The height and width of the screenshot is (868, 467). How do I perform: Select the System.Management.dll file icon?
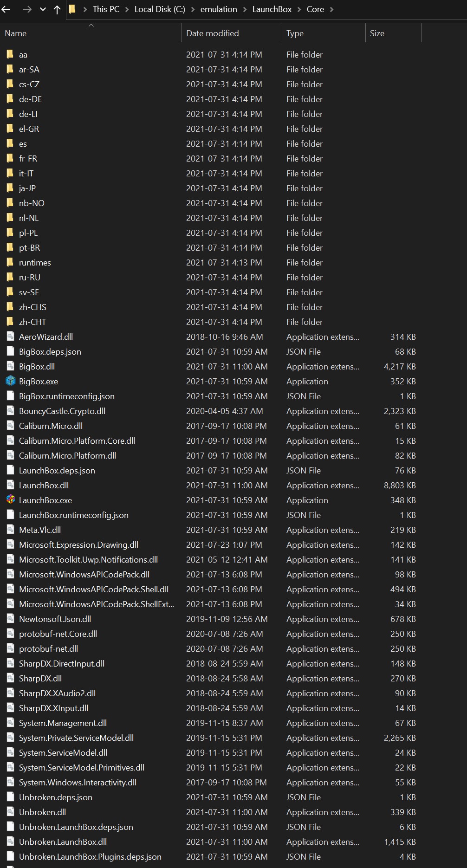[x=10, y=723]
